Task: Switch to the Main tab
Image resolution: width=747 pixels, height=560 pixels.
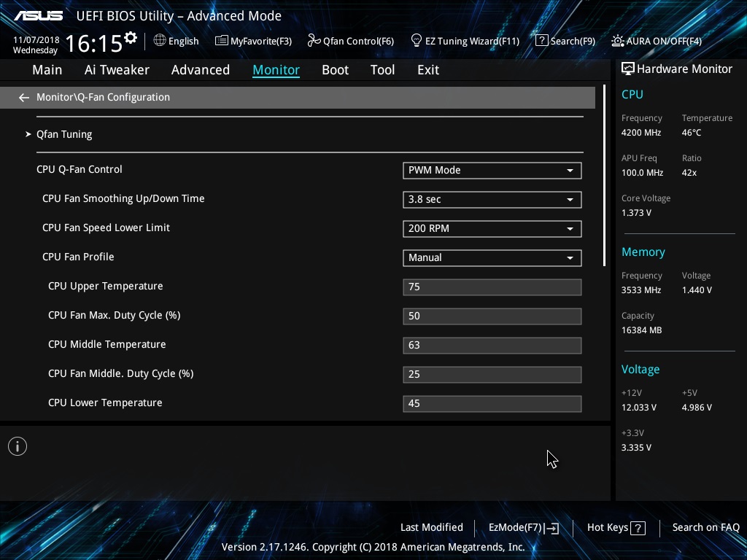Action: (x=47, y=70)
